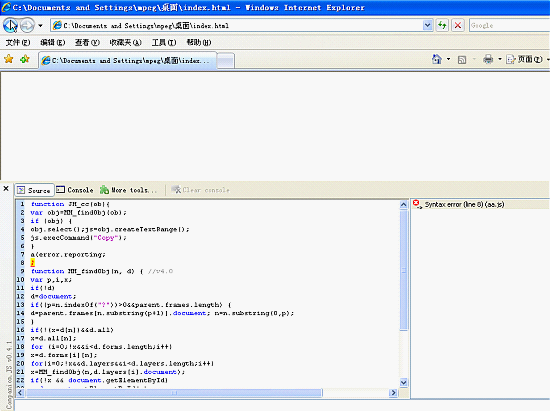Click the source scrollbar down arrow
551x412 pixels.
coord(403,382)
